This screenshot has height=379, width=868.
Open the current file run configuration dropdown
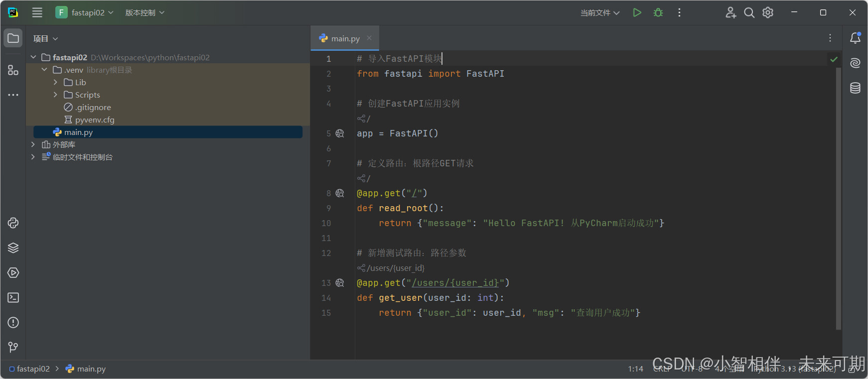600,12
